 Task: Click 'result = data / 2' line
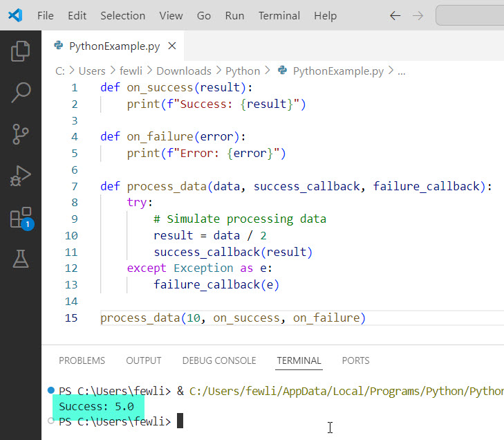pyautogui.click(x=210, y=235)
